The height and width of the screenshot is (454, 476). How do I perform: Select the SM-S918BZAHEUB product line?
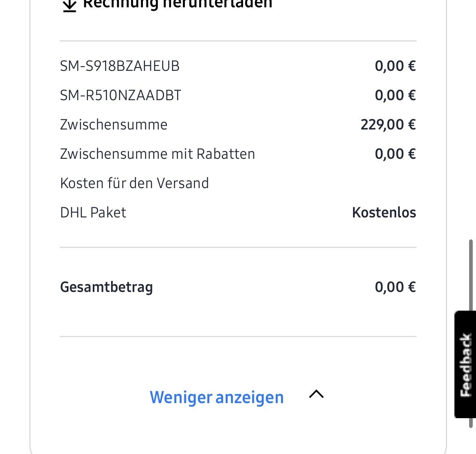(120, 66)
